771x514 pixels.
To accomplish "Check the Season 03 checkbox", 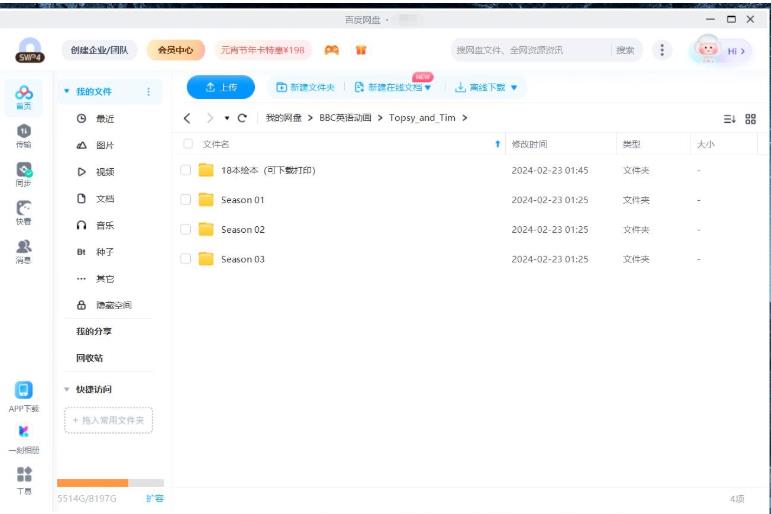I will click(185, 259).
